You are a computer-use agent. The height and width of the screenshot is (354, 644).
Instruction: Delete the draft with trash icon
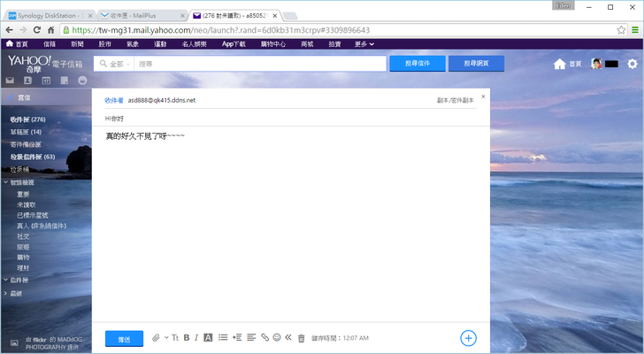[301, 338]
